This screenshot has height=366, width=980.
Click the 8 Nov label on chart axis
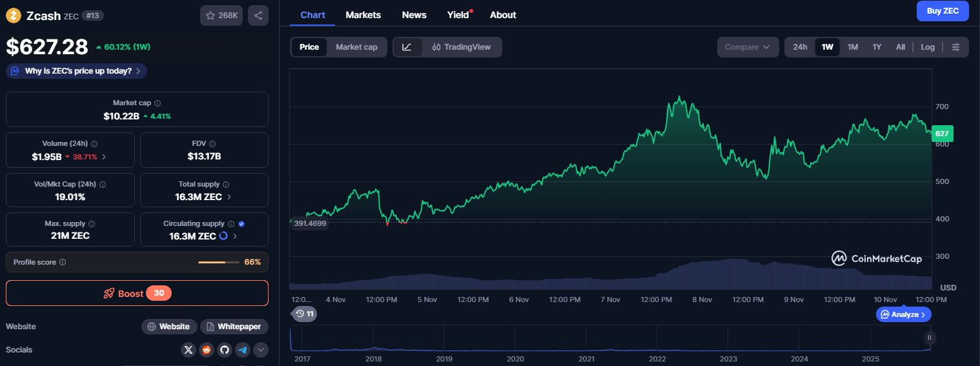tap(702, 300)
